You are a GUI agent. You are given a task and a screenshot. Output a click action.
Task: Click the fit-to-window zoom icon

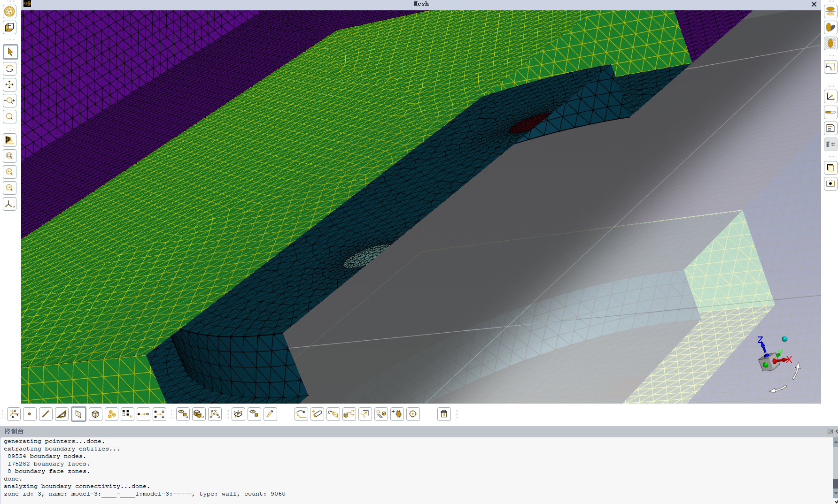[x=10, y=156]
